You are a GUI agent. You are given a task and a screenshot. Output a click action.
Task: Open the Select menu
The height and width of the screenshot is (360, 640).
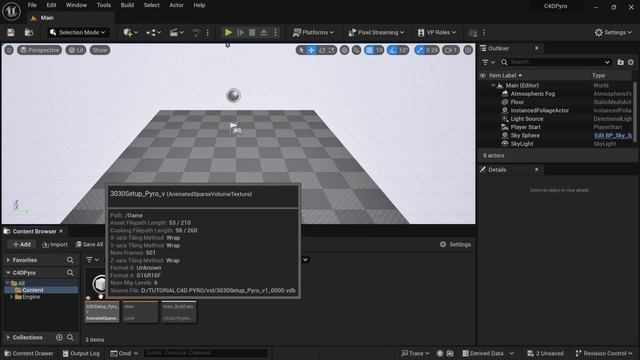coord(151,5)
